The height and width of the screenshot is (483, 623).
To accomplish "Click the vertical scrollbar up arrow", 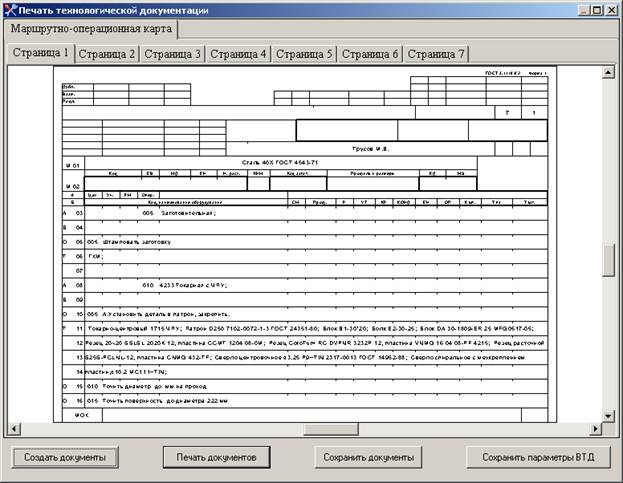I will (x=608, y=72).
